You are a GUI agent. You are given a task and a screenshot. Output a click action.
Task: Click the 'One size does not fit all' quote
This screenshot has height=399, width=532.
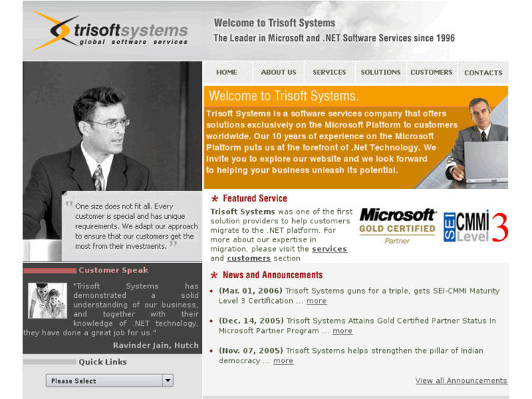(x=135, y=226)
